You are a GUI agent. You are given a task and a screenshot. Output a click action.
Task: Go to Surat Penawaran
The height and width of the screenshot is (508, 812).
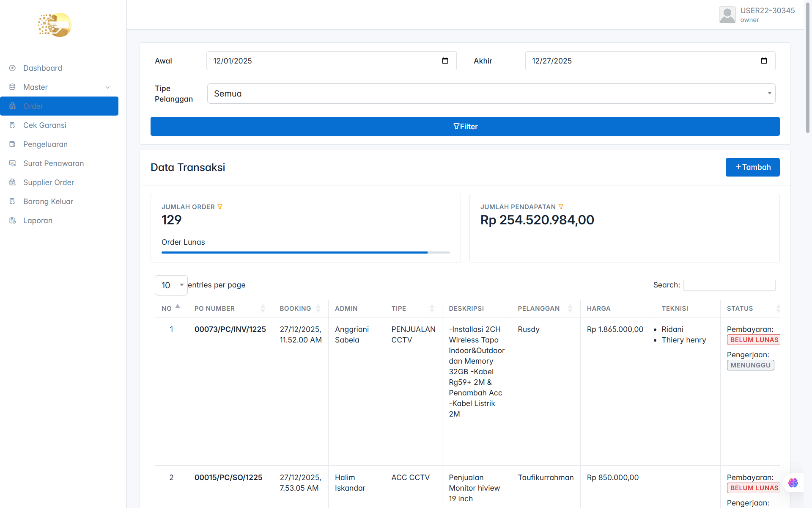(x=53, y=163)
